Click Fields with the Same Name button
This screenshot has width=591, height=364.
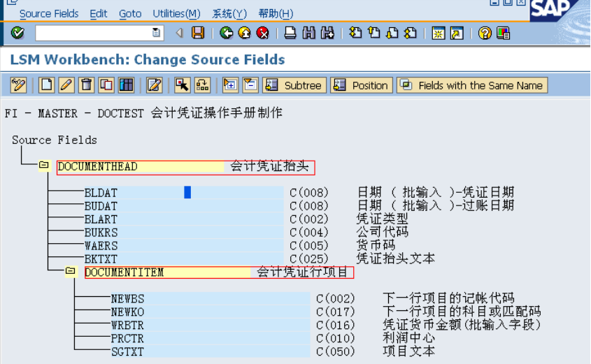click(x=472, y=85)
